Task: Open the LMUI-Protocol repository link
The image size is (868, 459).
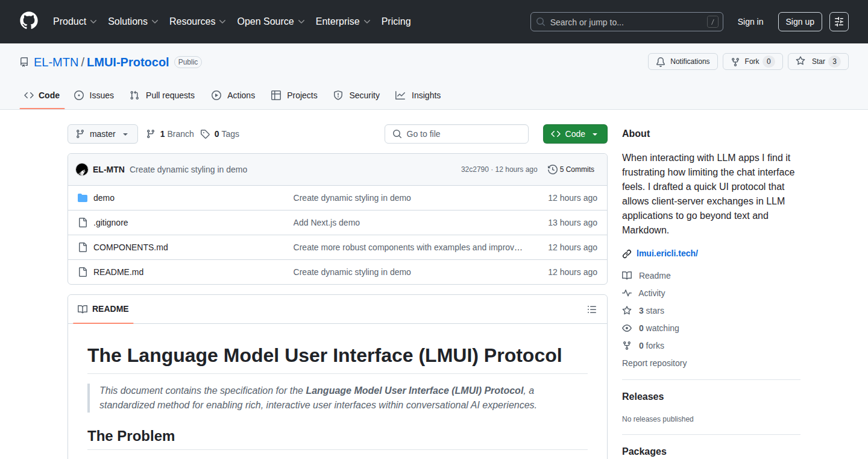Action: point(128,62)
